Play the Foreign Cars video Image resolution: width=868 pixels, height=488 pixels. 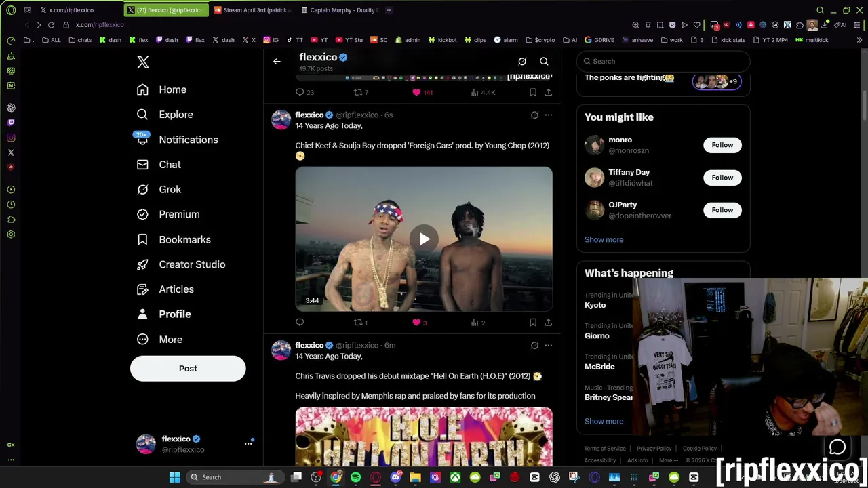pyautogui.click(x=424, y=239)
